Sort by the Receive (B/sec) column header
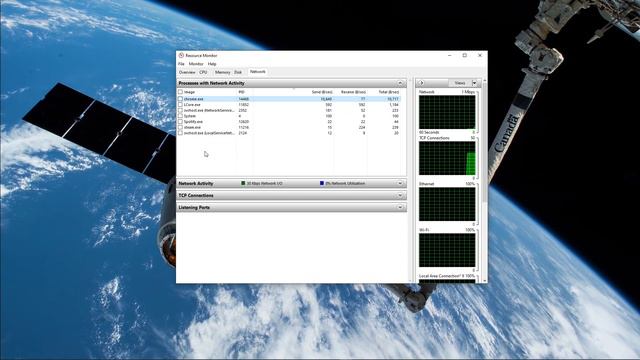Viewport: 640px width, 360px height. pyautogui.click(x=353, y=92)
